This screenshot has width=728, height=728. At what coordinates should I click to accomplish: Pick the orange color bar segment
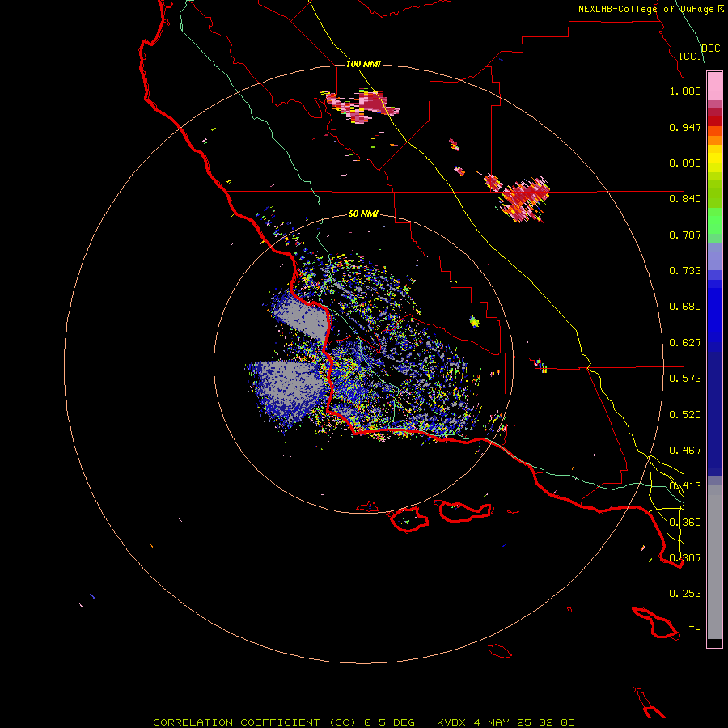click(x=714, y=140)
